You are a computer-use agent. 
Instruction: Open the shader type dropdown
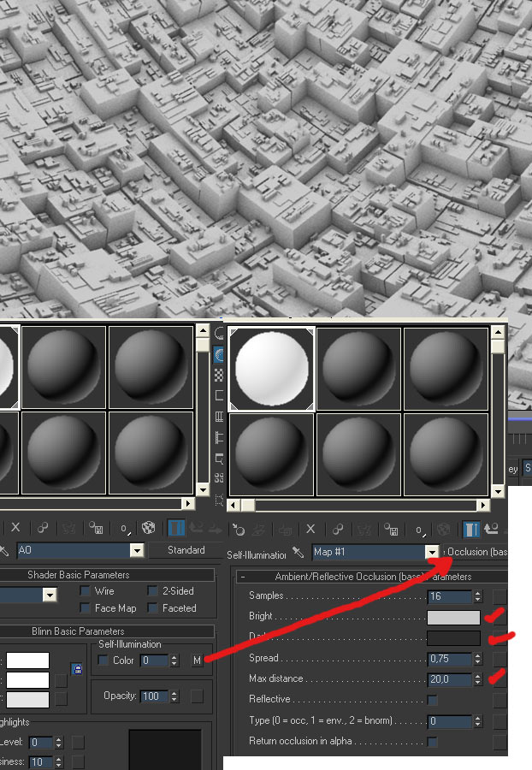50,595
